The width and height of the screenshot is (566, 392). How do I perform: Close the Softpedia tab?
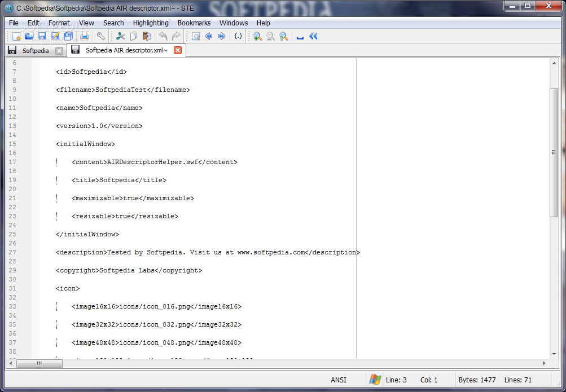pyautogui.click(x=59, y=51)
